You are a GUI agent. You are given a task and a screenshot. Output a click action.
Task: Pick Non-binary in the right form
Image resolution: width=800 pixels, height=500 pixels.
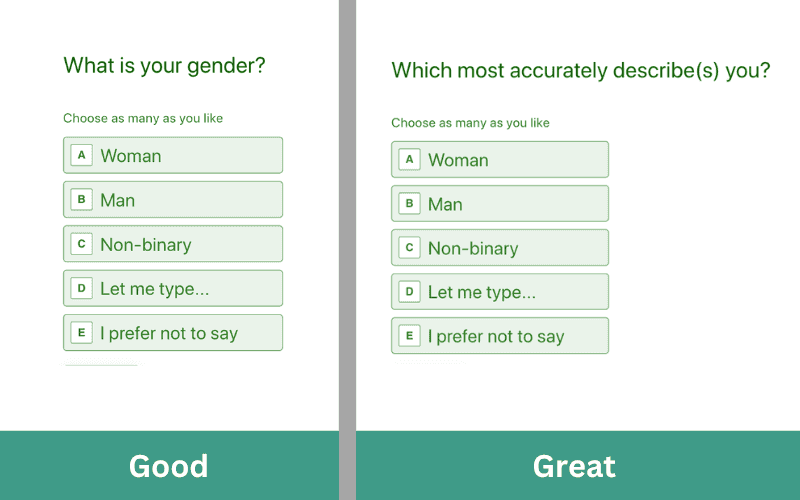(499, 248)
